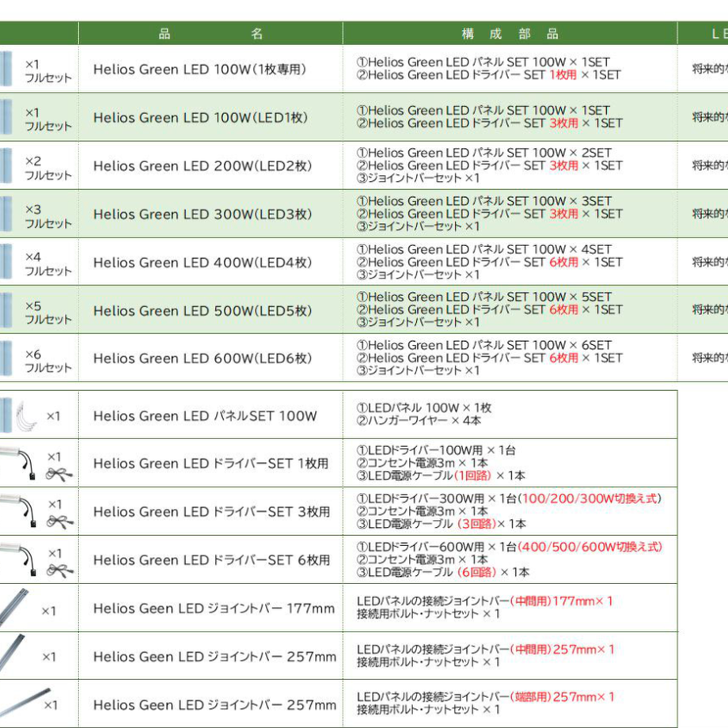This screenshot has height=728, width=728.
Task: Click the joint bar image in 端部用 257mm row
Action: click(25, 703)
